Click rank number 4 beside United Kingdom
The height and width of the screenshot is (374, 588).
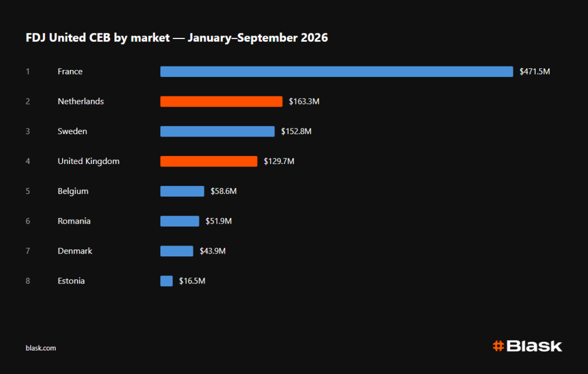coord(28,162)
